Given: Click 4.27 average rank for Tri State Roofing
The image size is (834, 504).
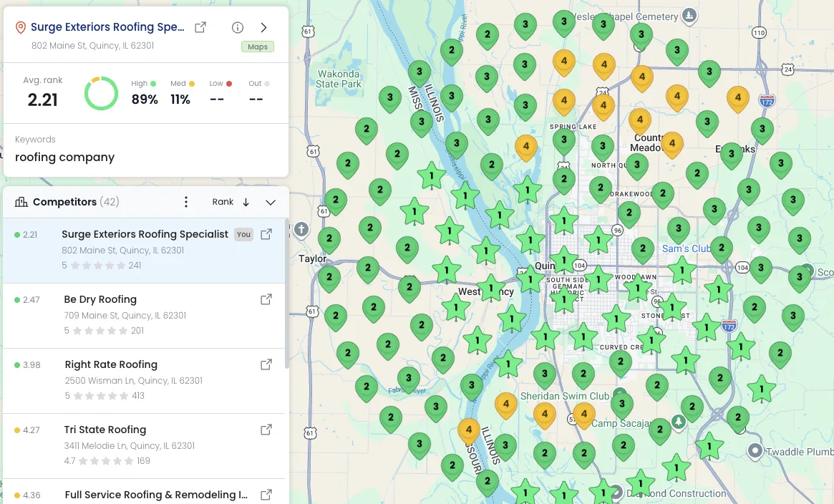Looking at the screenshot, I should [31, 430].
